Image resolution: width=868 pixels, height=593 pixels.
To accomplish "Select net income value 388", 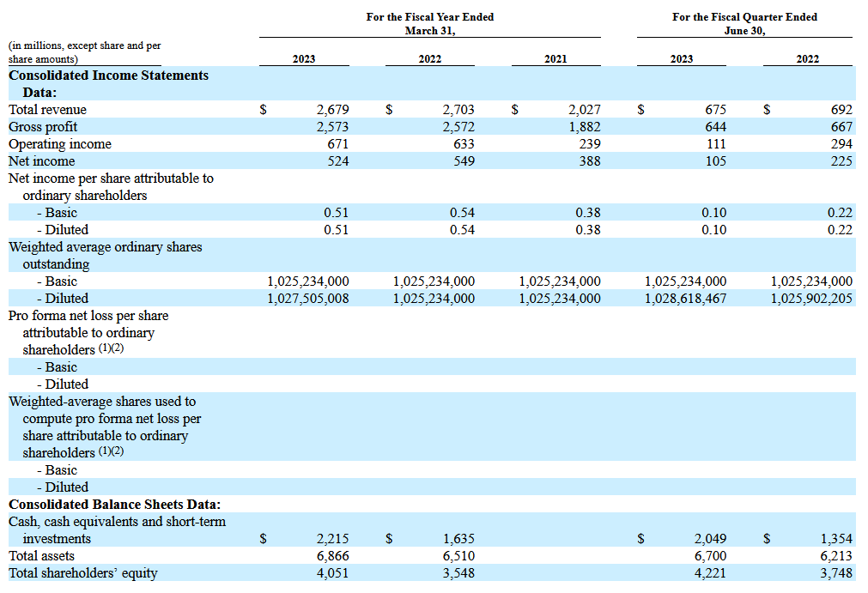I will coord(590,161).
